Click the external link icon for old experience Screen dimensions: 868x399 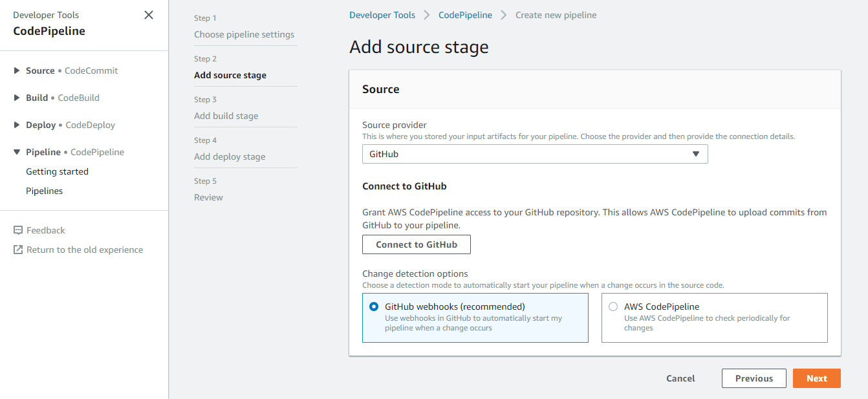click(18, 250)
